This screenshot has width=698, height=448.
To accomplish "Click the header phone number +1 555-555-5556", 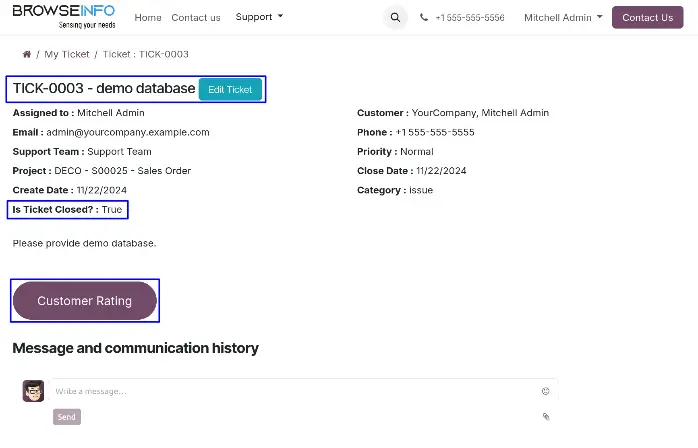I will pyautogui.click(x=469, y=18).
